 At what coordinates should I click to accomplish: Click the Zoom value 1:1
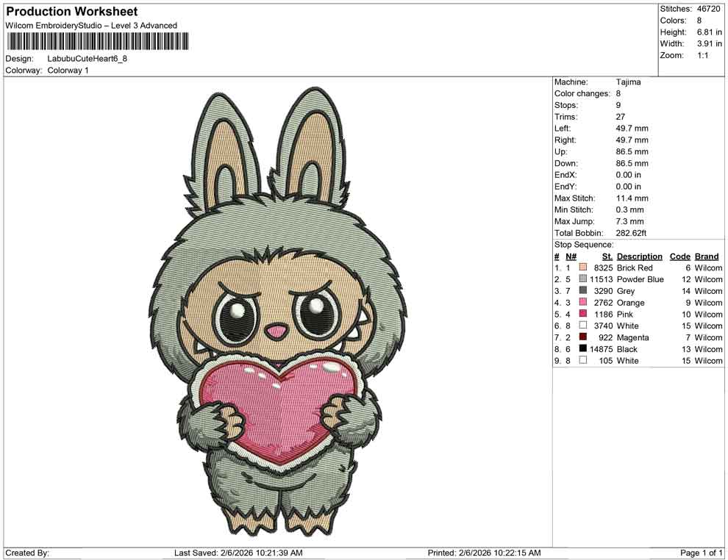(x=702, y=55)
